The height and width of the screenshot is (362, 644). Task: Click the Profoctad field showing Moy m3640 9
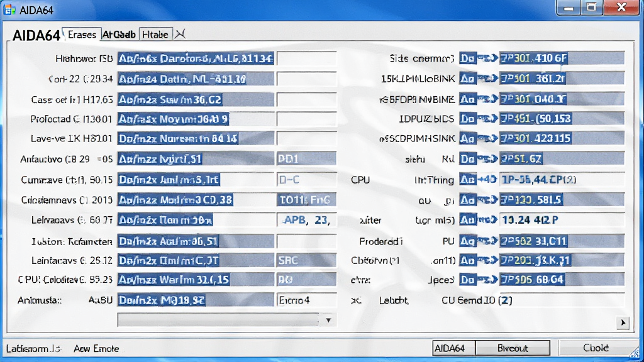point(196,119)
